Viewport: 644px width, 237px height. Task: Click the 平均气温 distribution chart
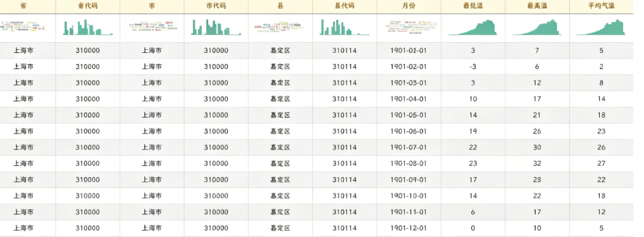[x=601, y=28]
